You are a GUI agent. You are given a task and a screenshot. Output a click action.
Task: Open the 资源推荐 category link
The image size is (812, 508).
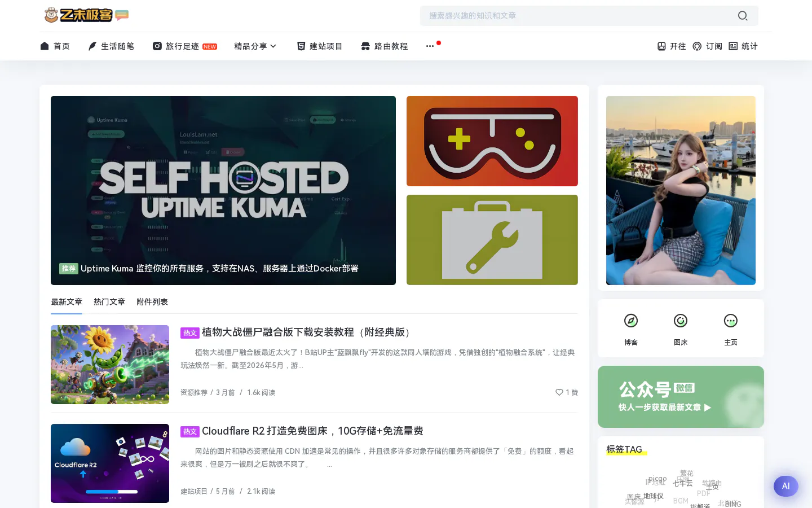click(x=194, y=392)
